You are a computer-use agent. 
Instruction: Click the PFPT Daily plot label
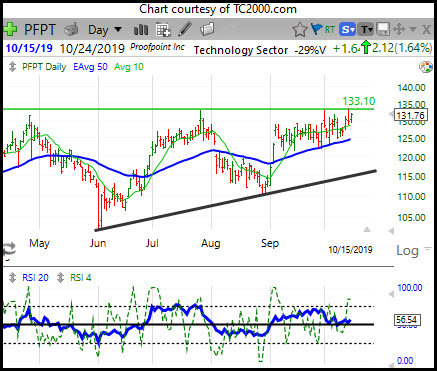44,67
